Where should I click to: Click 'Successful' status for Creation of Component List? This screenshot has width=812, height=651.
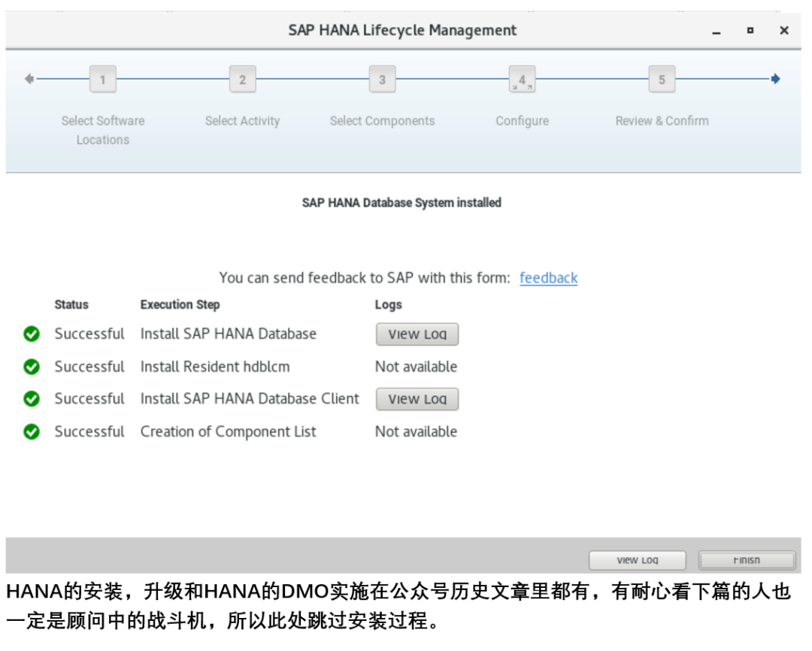click(89, 431)
